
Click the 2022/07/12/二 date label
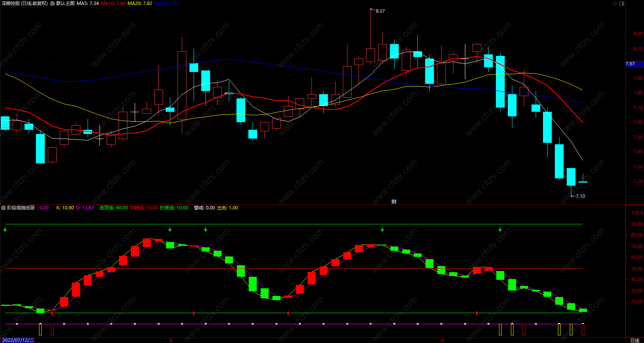point(18,340)
